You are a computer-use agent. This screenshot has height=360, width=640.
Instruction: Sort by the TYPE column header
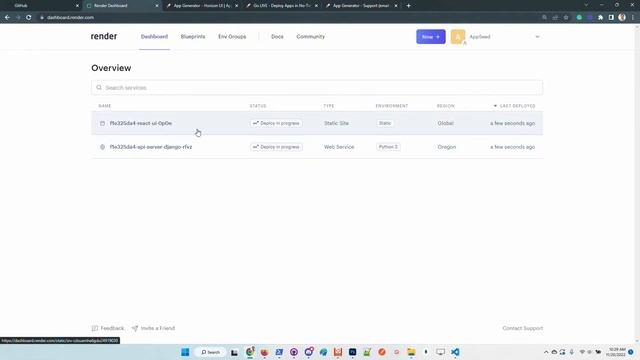329,106
